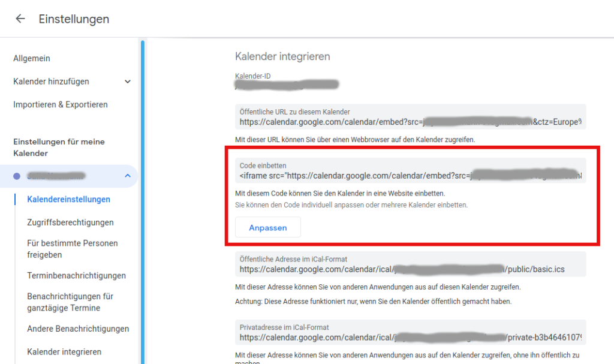Open Für bestimmte Personen freigeben
This screenshot has height=364, width=614.
pyautogui.click(x=72, y=249)
